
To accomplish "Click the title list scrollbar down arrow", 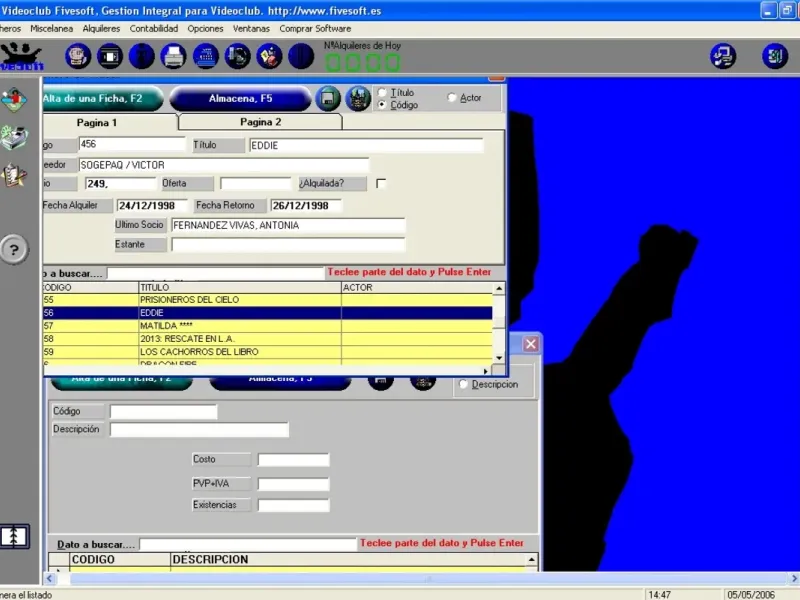I will (x=500, y=356).
